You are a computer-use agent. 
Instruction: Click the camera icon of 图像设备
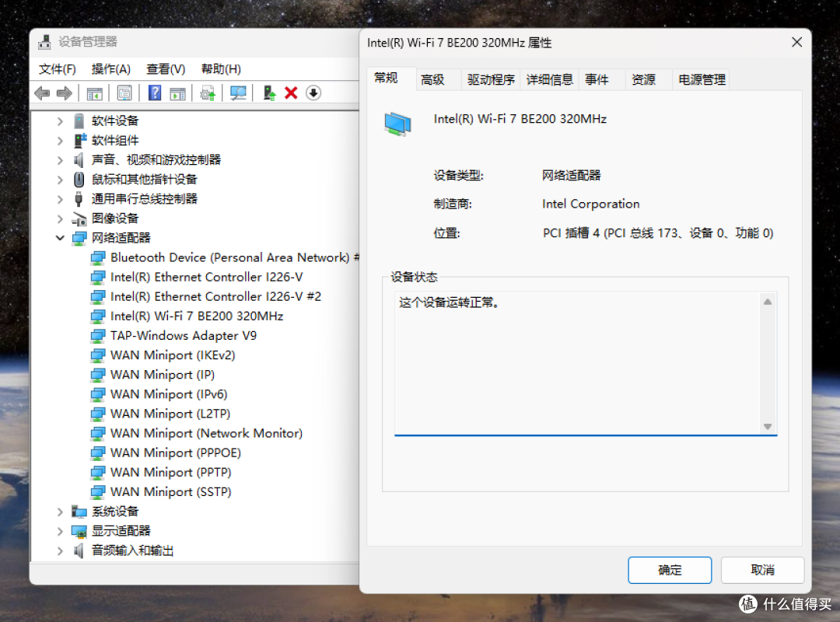pos(79,218)
